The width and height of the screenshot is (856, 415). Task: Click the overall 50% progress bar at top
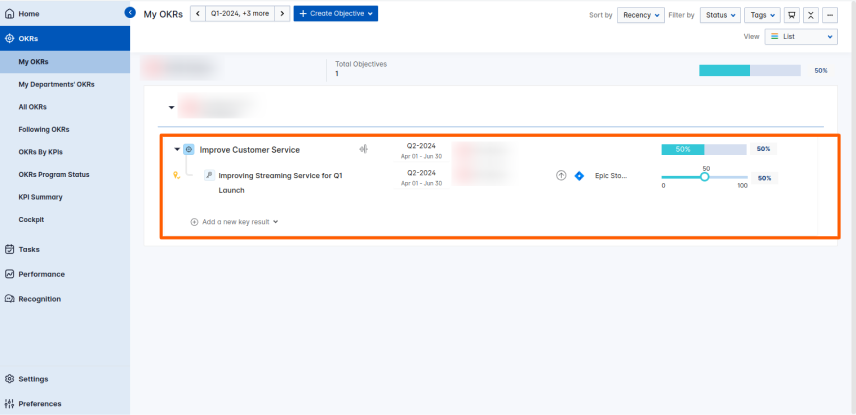click(x=750, y=70)
